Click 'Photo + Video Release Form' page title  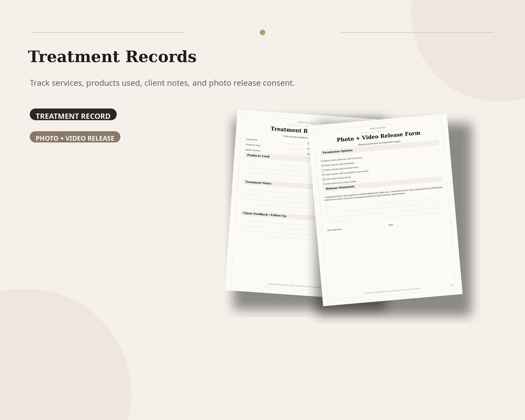pyautogui.click(x=378, y=136)
